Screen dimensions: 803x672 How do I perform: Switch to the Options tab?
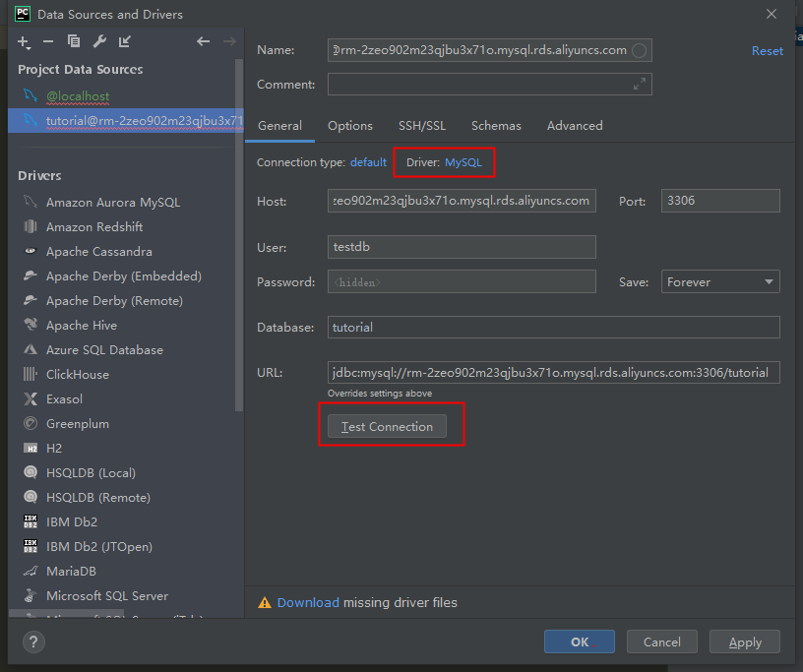pyautogui.click(x=350, y=126)
